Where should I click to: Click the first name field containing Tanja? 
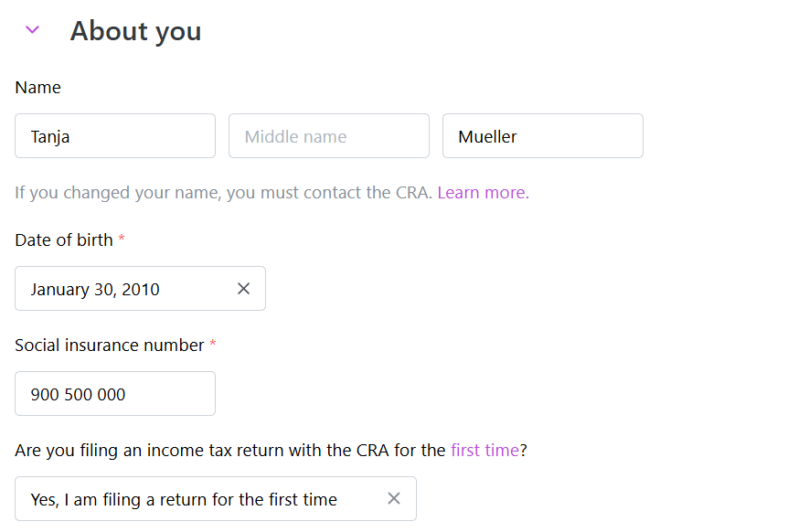115,136
